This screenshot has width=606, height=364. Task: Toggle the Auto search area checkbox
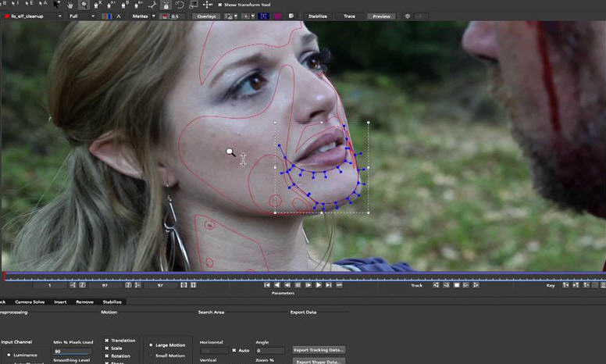233,351
